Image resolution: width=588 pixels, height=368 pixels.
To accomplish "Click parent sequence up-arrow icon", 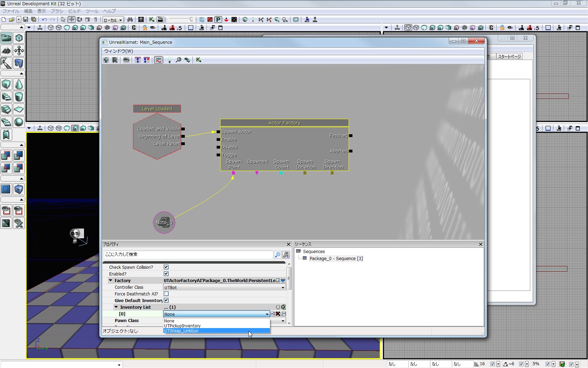I will (x=106, y=60).
